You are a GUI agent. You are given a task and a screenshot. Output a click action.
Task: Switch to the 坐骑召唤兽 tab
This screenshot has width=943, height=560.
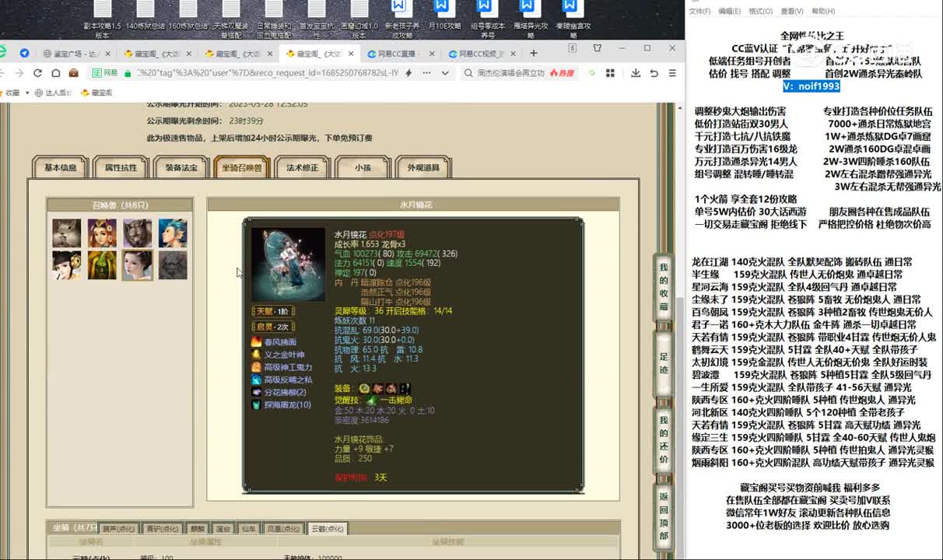[x=242, y=167]
